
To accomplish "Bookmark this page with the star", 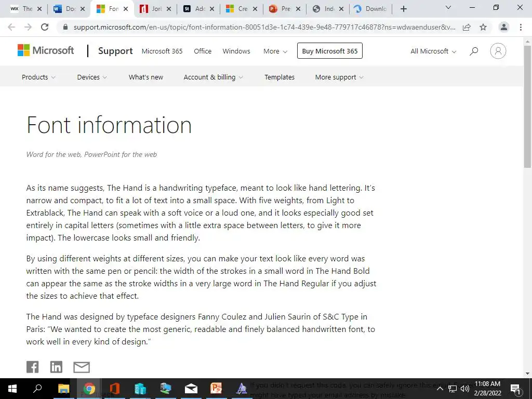I will pyautogui.click(x=483, y=27).
